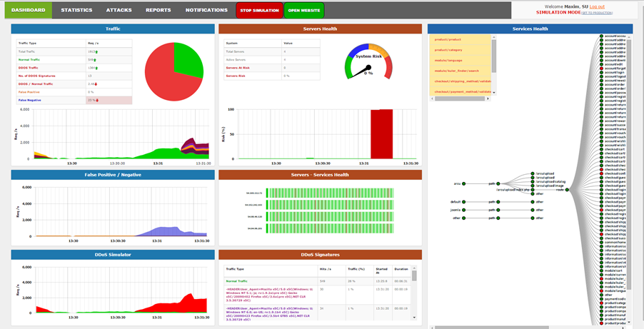
Task: Click the red bar in Servers Health risk chart
Action: click(381, 133)
